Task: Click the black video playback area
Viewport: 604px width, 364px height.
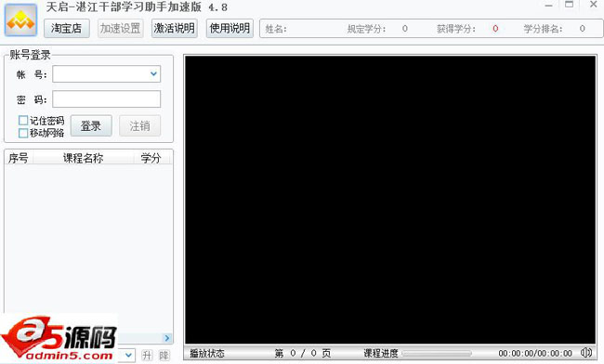Action: click(x=390, y=200)
